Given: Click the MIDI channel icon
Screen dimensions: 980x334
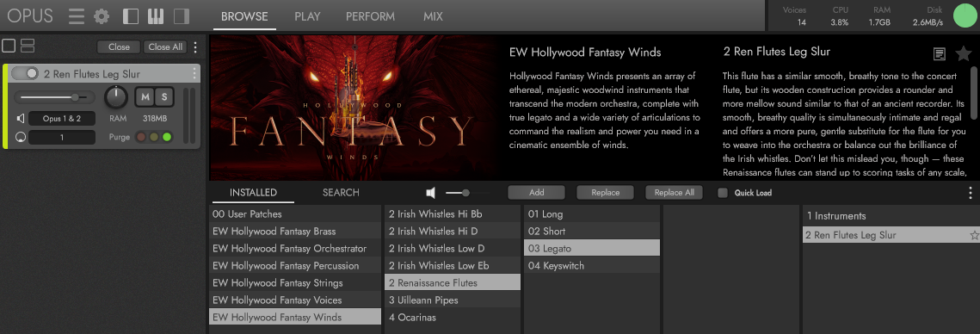Looking at the screenshot, I should (21, 137).
